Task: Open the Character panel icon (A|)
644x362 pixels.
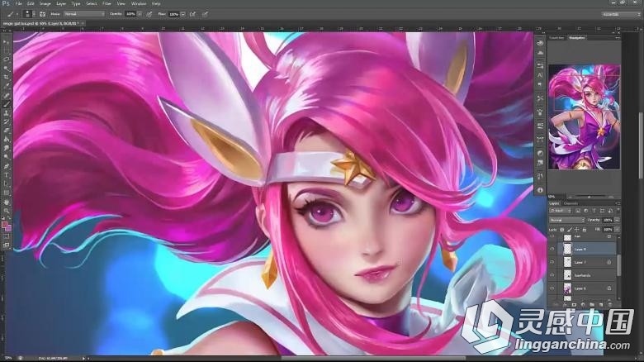Action: (x=540, y=75)
